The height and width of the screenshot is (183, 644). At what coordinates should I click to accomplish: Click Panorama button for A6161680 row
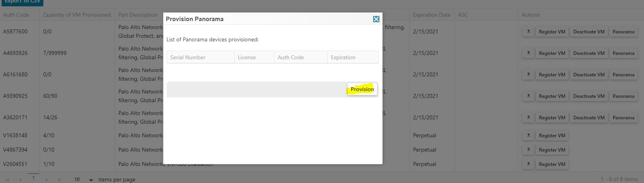tap(623, 75)
